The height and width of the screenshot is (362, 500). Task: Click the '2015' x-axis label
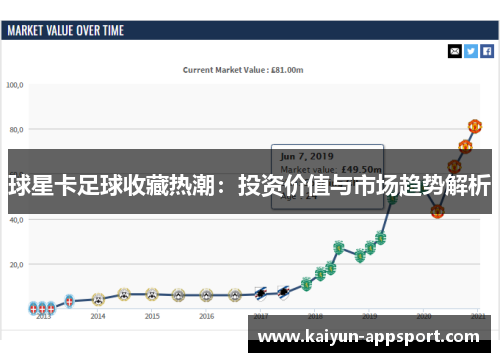152,316
